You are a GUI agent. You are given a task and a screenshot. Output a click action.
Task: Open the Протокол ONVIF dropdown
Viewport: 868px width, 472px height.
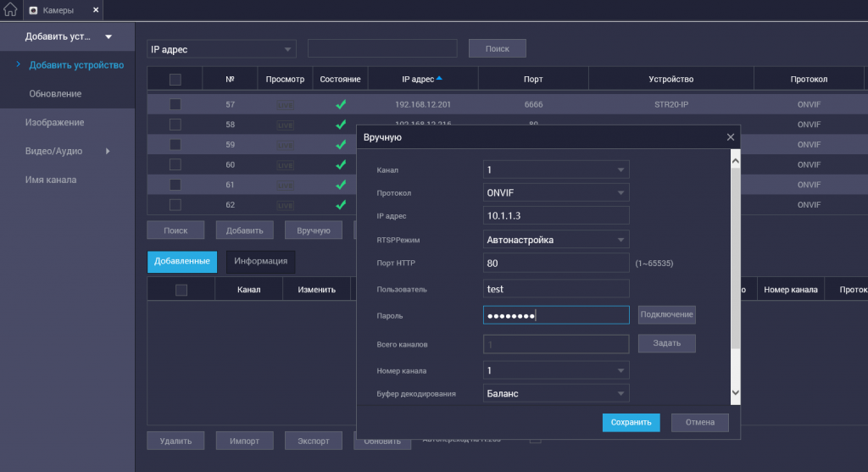point(556,193)
